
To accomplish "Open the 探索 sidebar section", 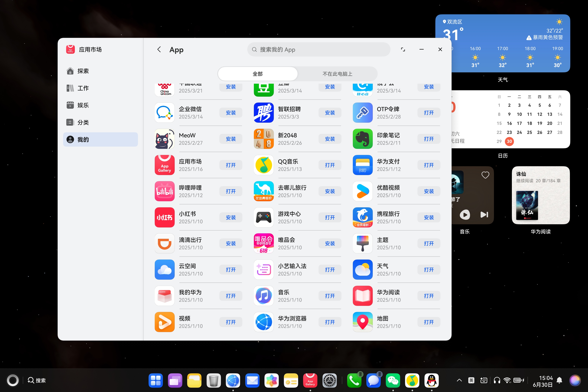I will (x=100, y=71).
